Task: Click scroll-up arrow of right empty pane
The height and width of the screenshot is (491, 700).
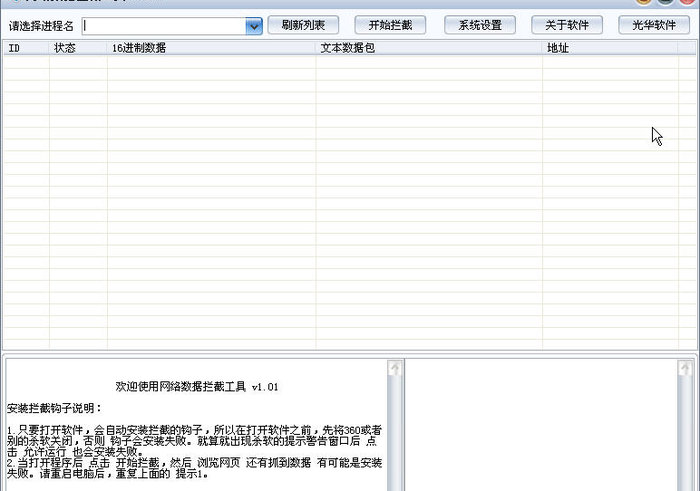Action: [685, 369]
